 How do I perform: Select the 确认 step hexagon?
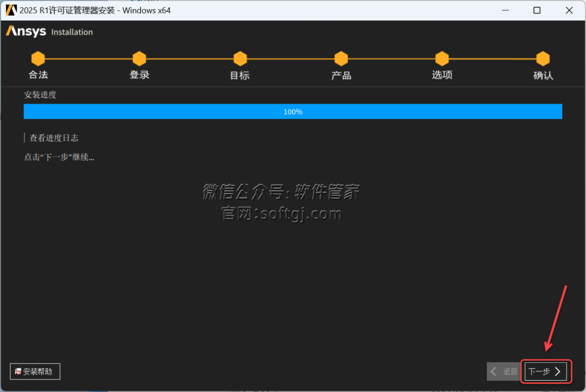point(543,59)
